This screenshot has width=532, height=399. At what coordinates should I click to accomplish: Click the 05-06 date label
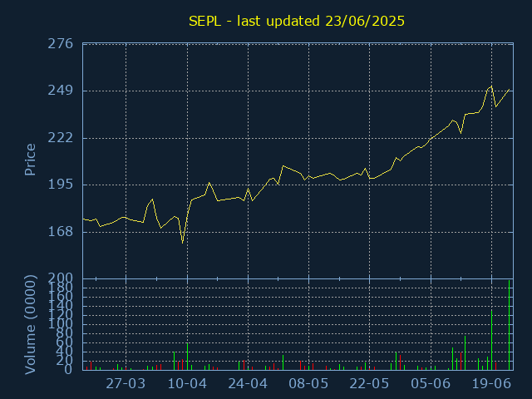pyautogui.click(x=431, y=384)
